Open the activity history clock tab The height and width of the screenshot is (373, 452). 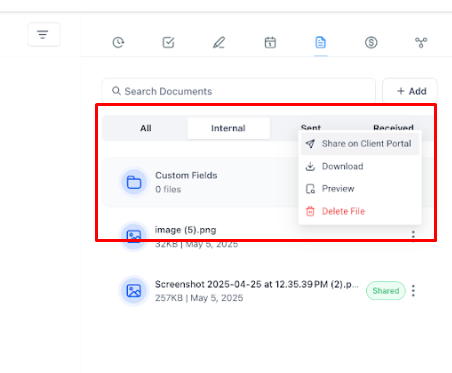tap(118, 42)
